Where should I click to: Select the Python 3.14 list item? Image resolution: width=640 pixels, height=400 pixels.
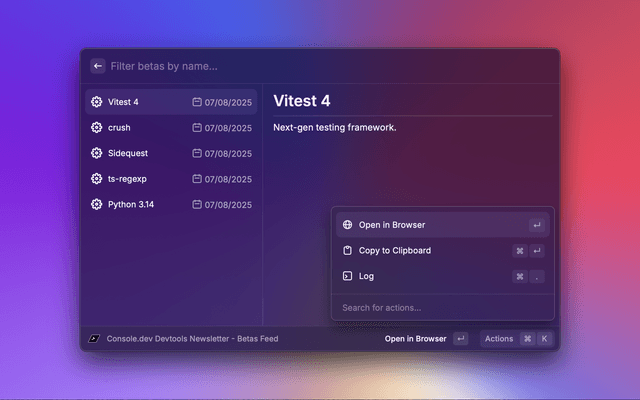pos(131,204)
